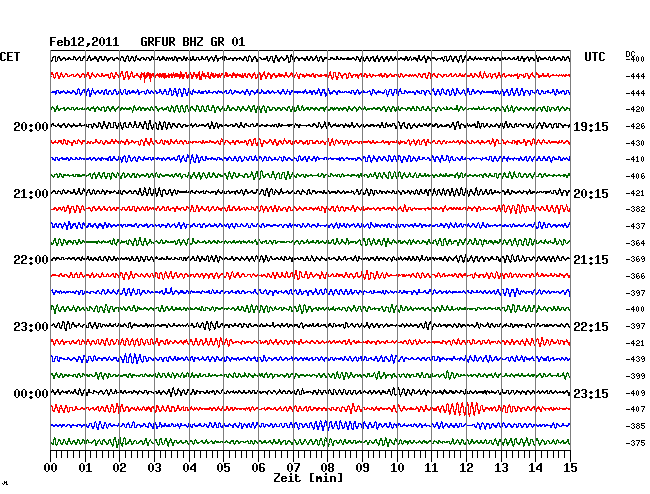
Task: Click the DC offset value -437
Action: click(x=635, y=226)
